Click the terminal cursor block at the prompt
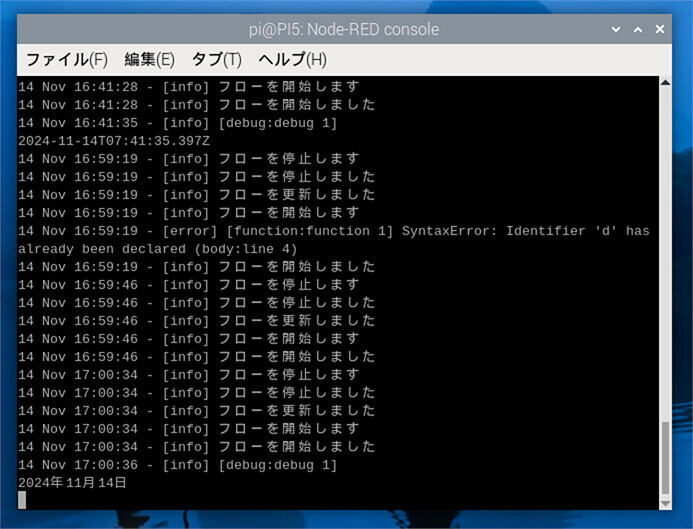Image resolution: width=693 pixels, height=529 pixels. (x=22, y=500)
